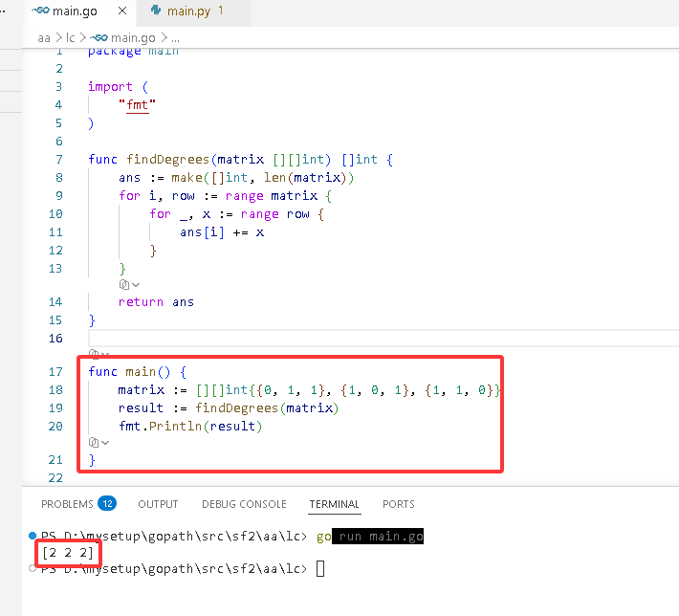This screenshot has height=616, width=679.
Task: Click the Python icon on main.py tab
Action: tap(156, 11)
